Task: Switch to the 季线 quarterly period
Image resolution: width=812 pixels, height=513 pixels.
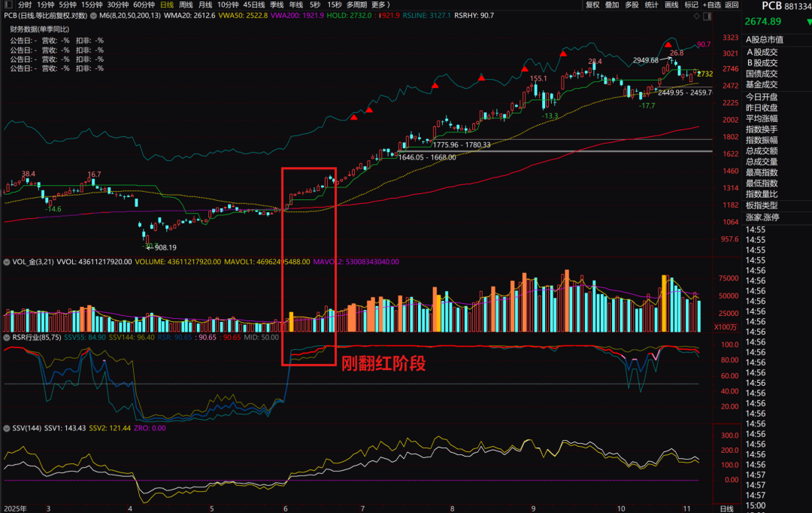Action: click(277, 5)
